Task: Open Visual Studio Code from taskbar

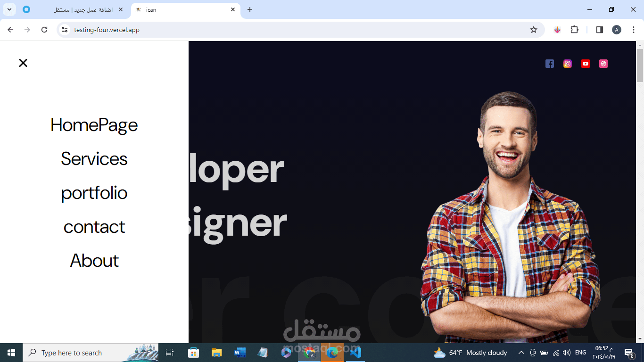Action: point(355,353)
